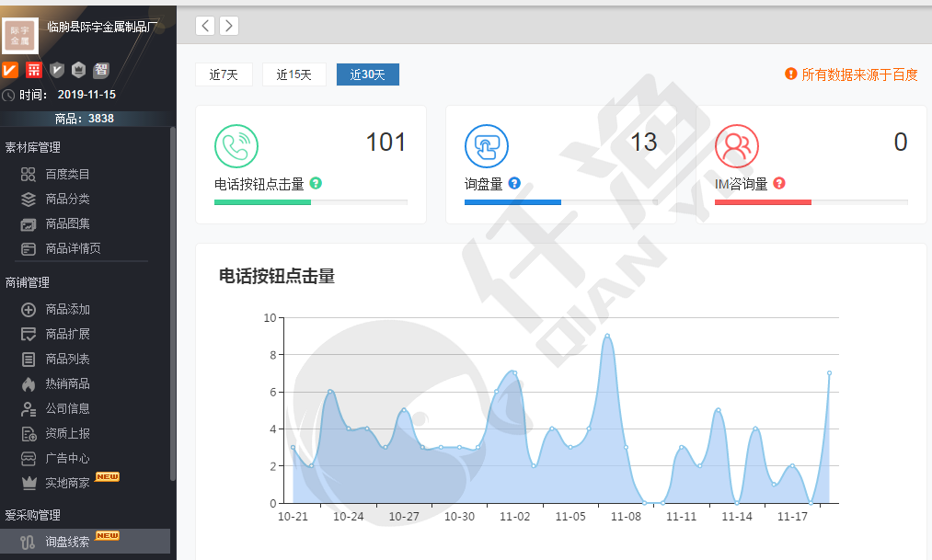Click the back arrow navigation button
The image size is (932, 560).
click(205, 26)
